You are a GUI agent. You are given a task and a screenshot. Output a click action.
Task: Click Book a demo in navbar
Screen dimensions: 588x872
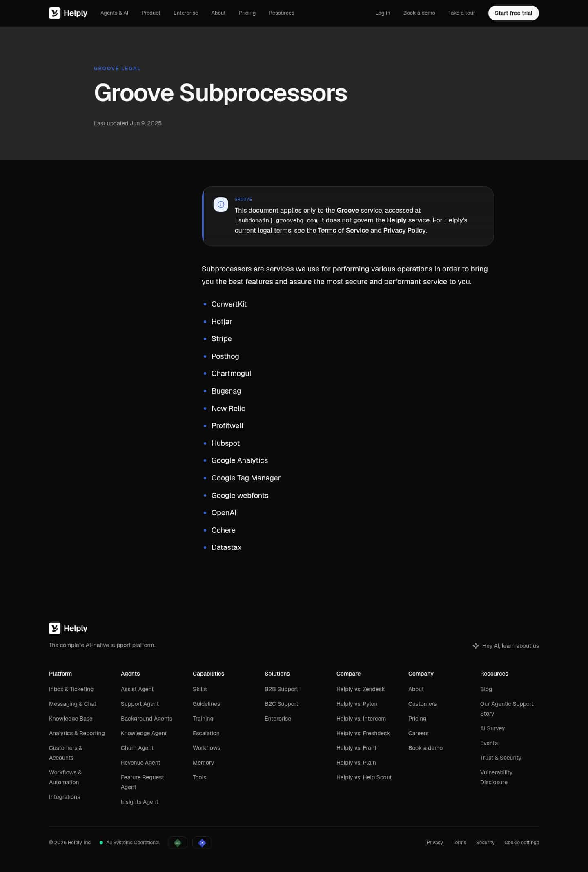click(x=419, y=13)
